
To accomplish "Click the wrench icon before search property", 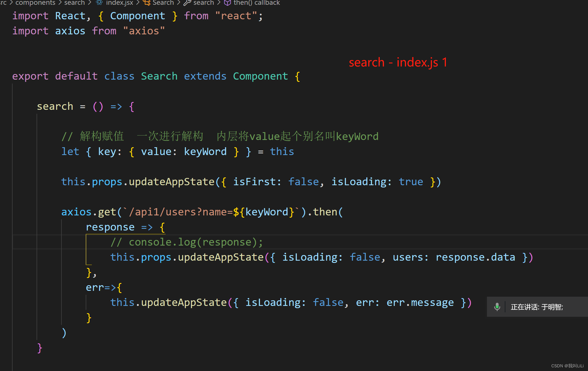I will [x=187, y=3].
